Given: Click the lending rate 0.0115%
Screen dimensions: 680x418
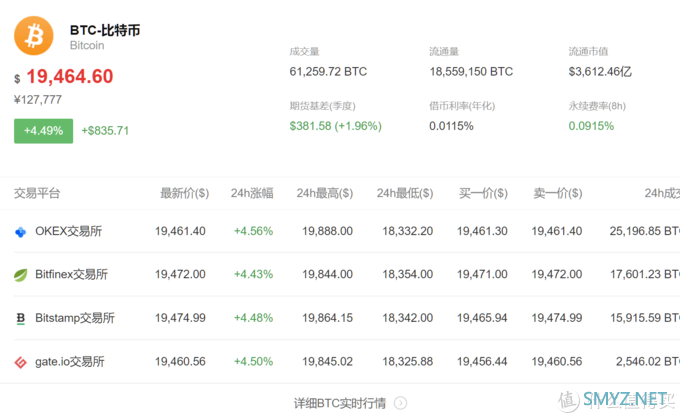Looking at the screenshot, I should coord(451,126).
